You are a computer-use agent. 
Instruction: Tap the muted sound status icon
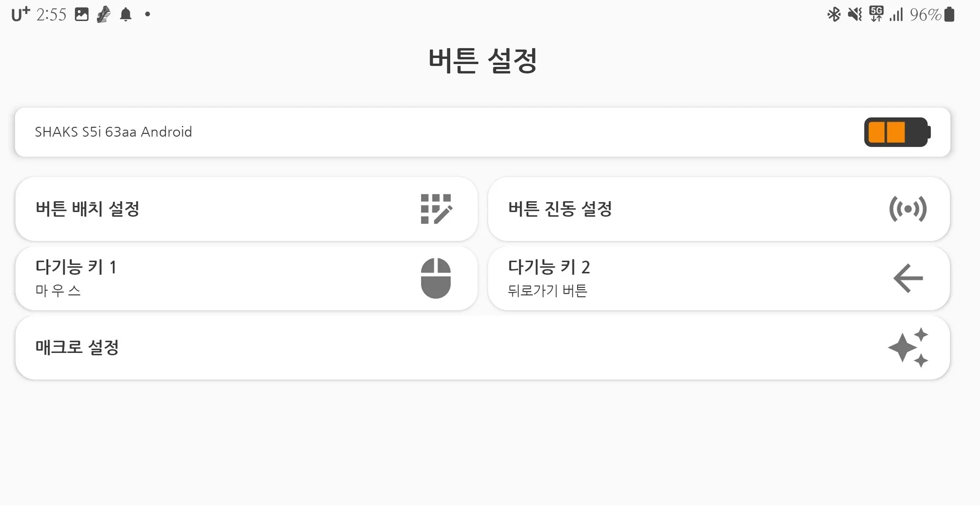pyautogui.click(x=855, y=14)
